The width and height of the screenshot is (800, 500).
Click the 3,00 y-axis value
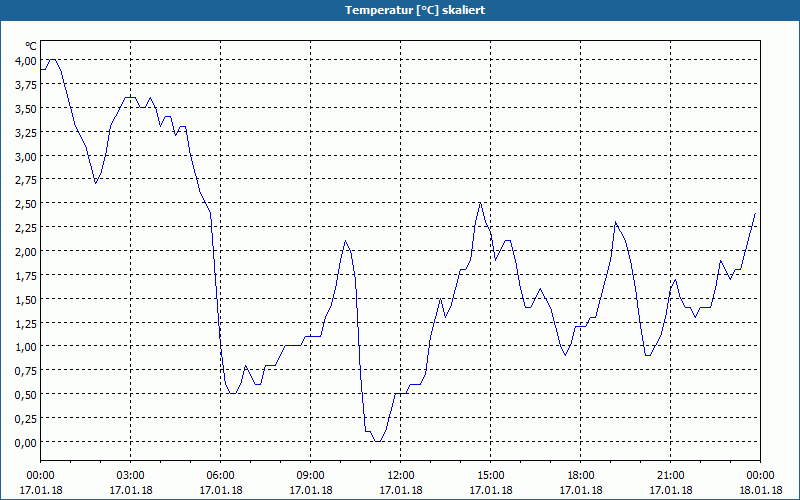click(26, 156)
